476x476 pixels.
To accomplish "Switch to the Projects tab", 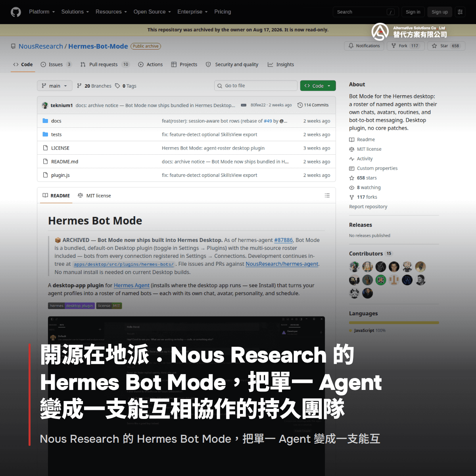I will tap(184, 65).
